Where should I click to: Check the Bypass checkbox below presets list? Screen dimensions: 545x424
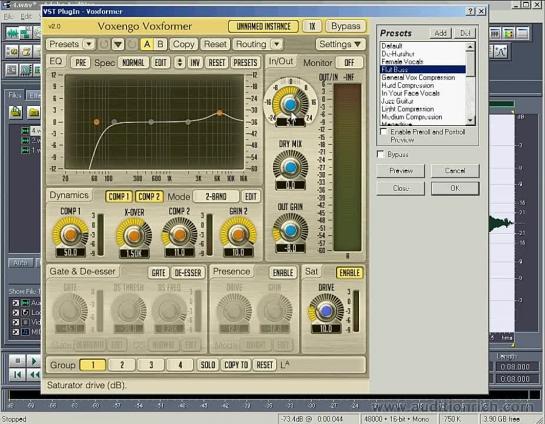click(x=381, y=154)
